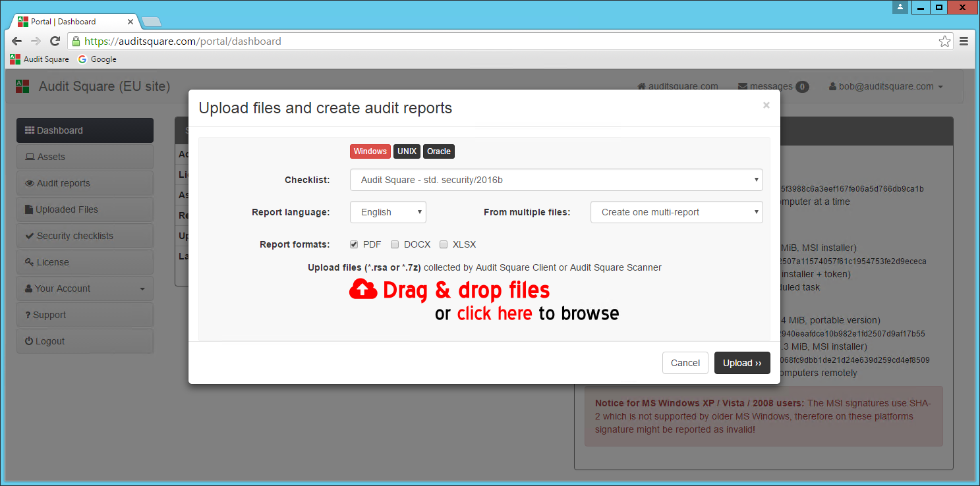
Task: Open a new browser tab
Action: tap(151, 22)
